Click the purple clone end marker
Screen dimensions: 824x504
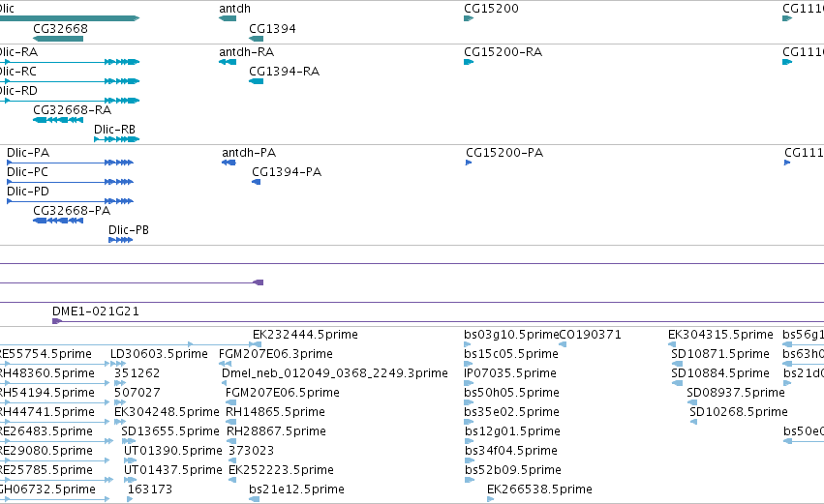[x=258, y=282]
